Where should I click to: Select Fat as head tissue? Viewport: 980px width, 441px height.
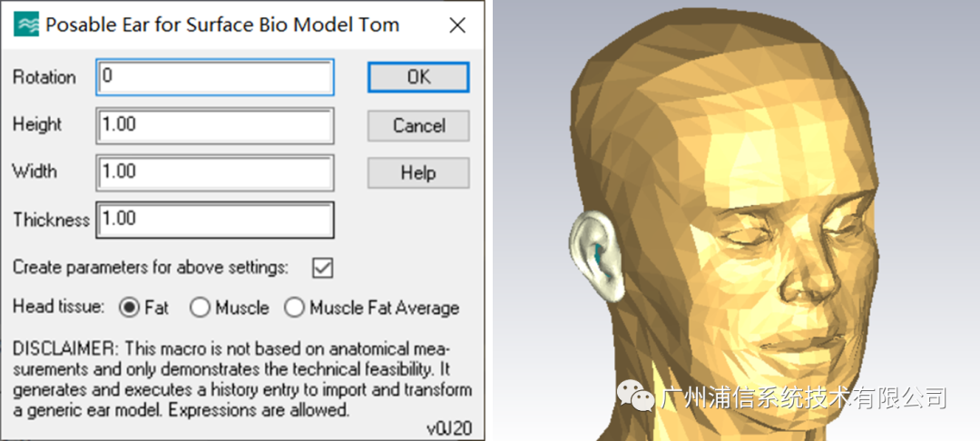129,308
